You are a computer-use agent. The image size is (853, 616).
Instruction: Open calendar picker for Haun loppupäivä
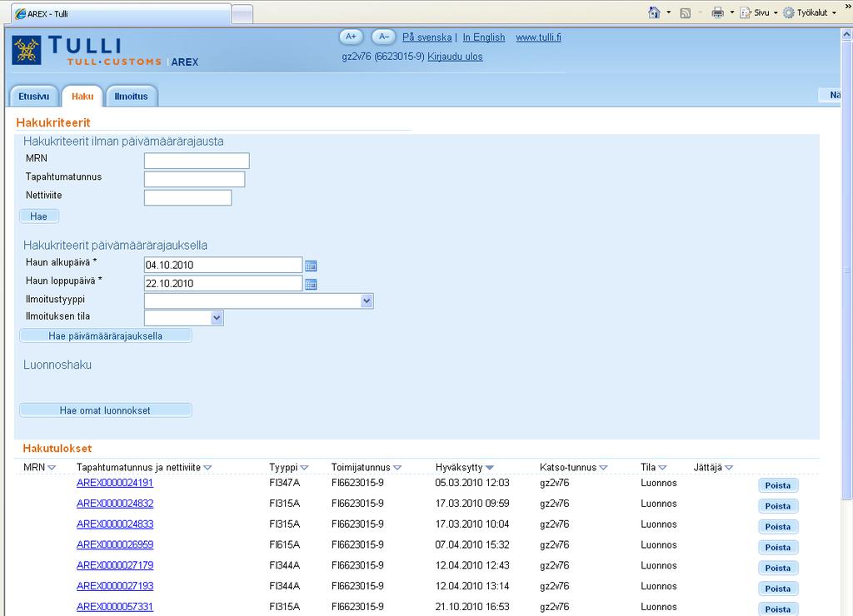click(x=311, y=285)
